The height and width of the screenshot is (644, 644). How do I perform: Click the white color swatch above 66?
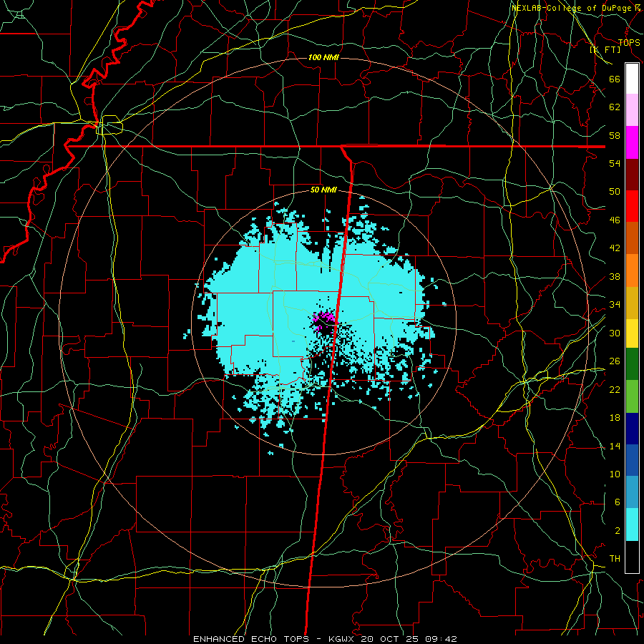(x=632, y=79)
